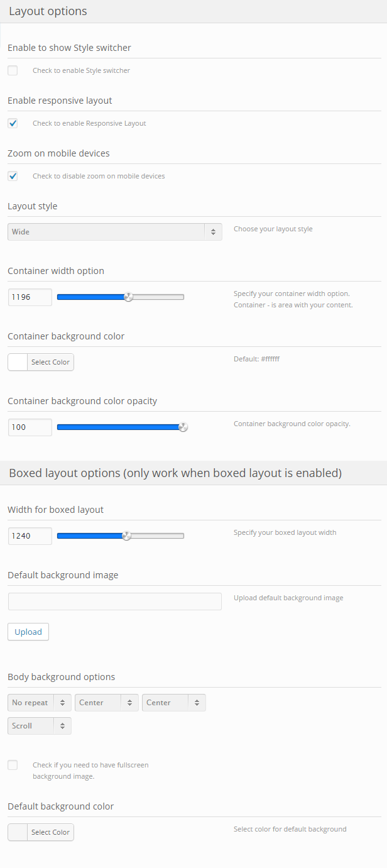Enable the Style switcher checkbox
Viewport: 387px width, 868px height.
pos(13,70)
